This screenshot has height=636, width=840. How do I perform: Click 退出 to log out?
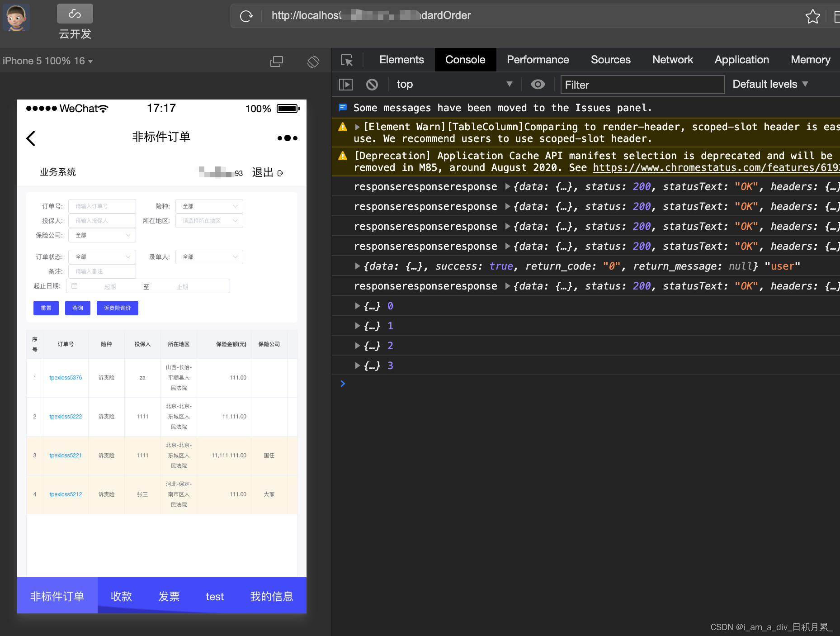pyautogui.click(x=262, y=173)
